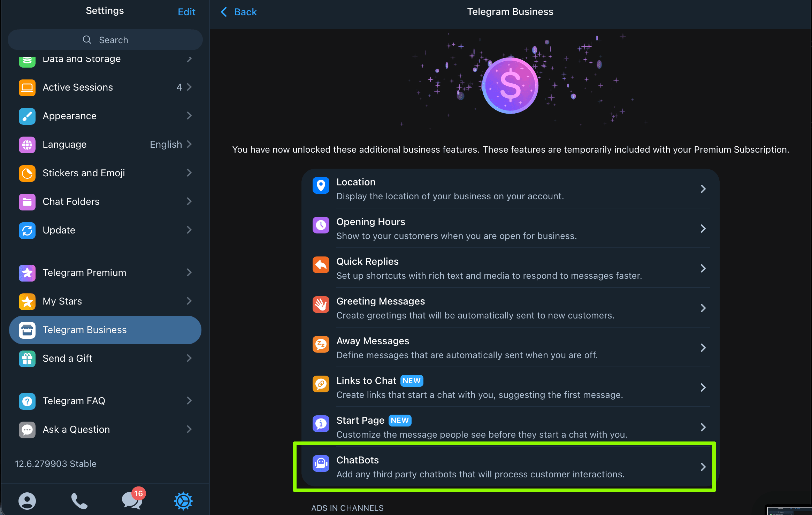812x515 pixels.
Task: Click the My Stars icon
Action: pos(27,301)
